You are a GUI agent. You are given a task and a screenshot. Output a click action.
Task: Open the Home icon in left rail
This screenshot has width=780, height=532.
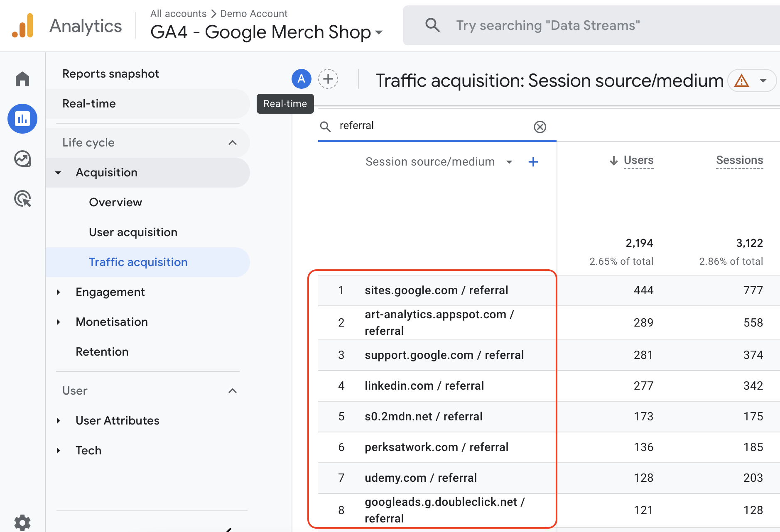coord(22,79)
